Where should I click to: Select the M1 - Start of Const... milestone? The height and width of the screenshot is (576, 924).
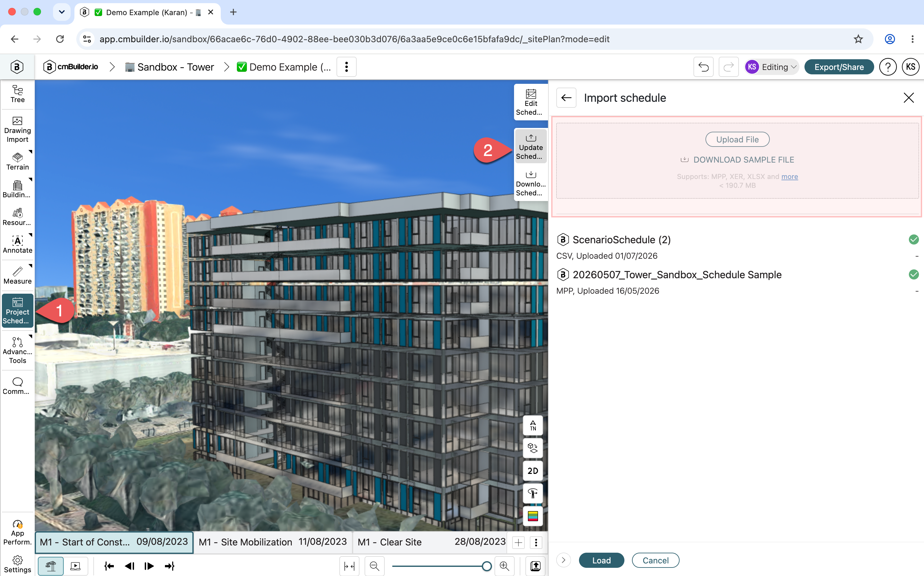click(x=114, y=542)
